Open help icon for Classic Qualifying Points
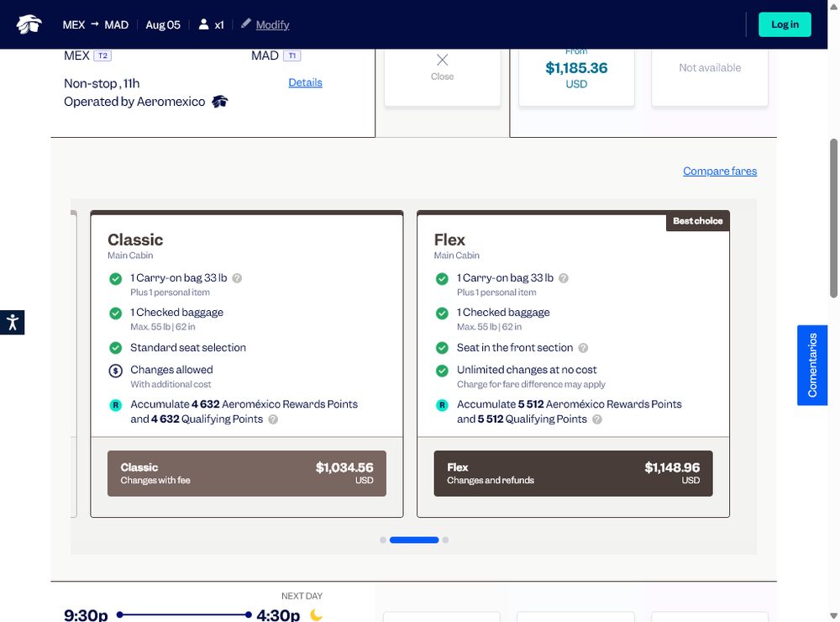 273,419
